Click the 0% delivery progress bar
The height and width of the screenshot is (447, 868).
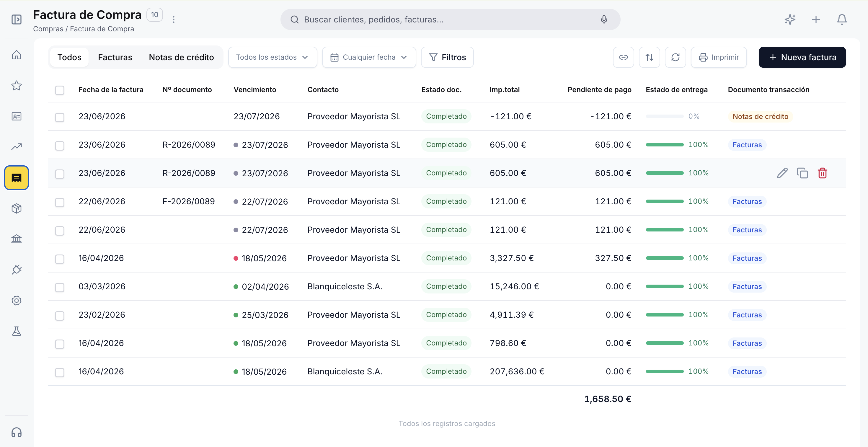coord(665,116)
